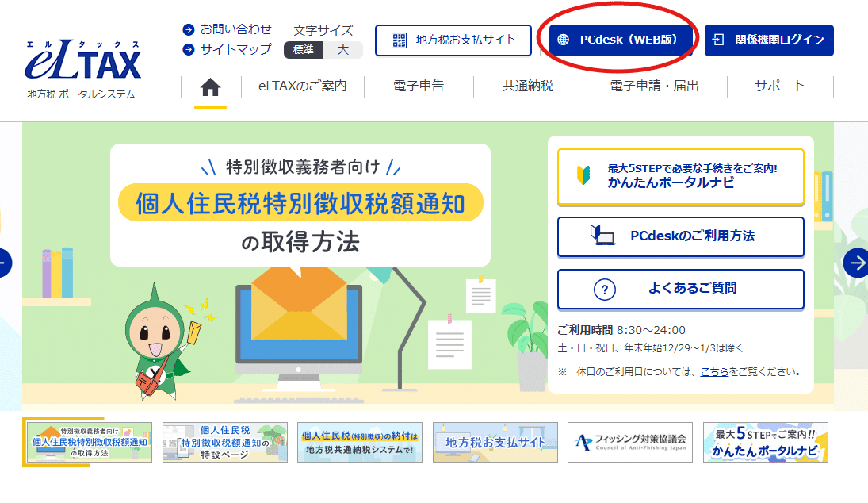Click the laptop icon on PCdeskのご利用方法
The height and width of the screenshot is (503, 868).
(x=602, y=236)
